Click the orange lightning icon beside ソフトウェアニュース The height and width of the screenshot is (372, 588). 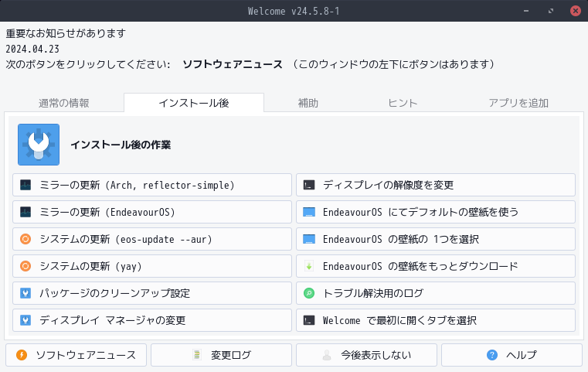[x=22, y=355]
